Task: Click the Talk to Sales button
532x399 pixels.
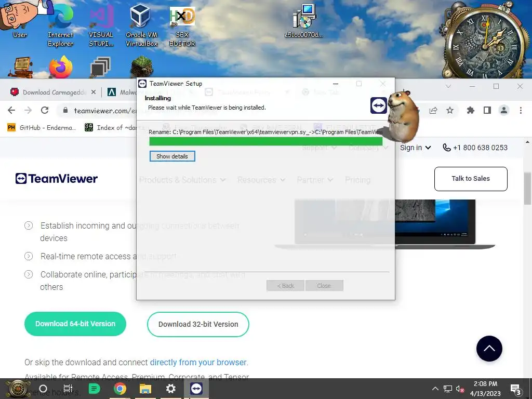Action: click(x=471, y=179)
